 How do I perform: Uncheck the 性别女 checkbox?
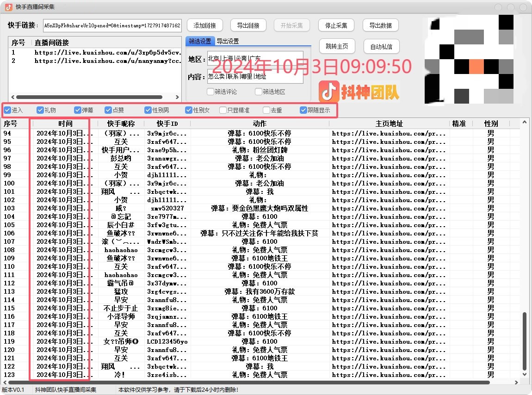pos(189,110)
